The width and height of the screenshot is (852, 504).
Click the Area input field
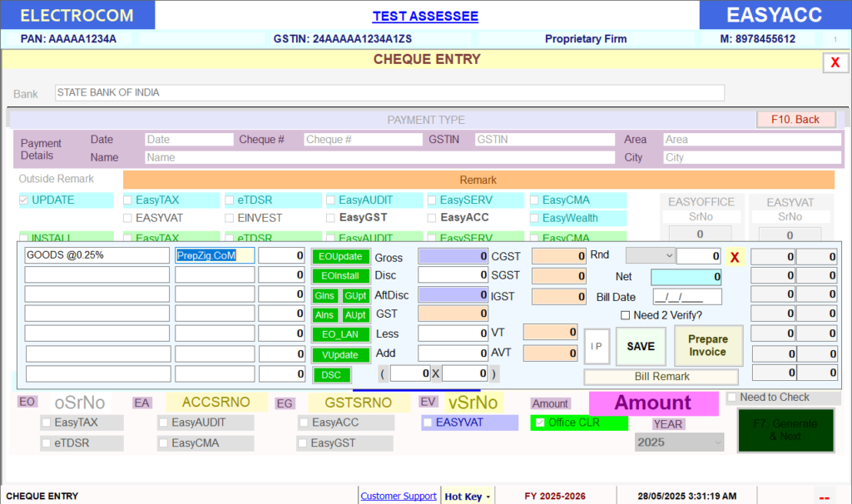752,140
